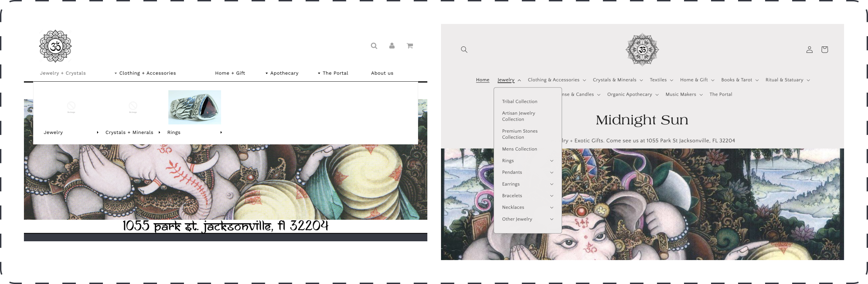Expand the Organic Apothecary menu
The image size is (868, 284).
click(x=633, y=94)
